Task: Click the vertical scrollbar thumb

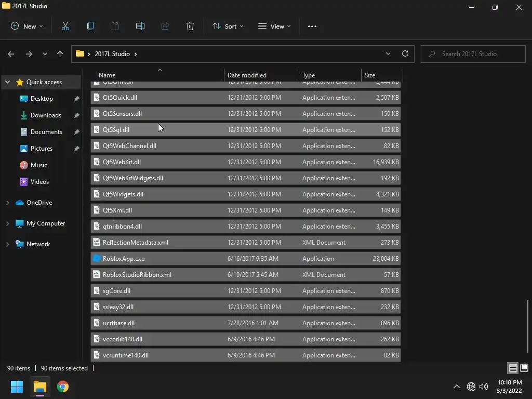Action: (x=528, y=326)
